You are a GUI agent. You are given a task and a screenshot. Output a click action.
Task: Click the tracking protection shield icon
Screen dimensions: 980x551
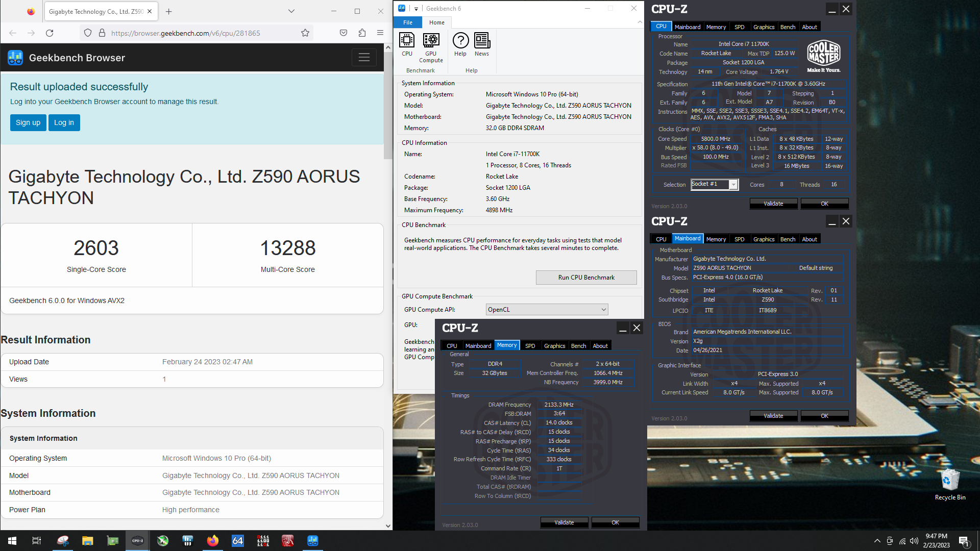(x=88, y=33)
